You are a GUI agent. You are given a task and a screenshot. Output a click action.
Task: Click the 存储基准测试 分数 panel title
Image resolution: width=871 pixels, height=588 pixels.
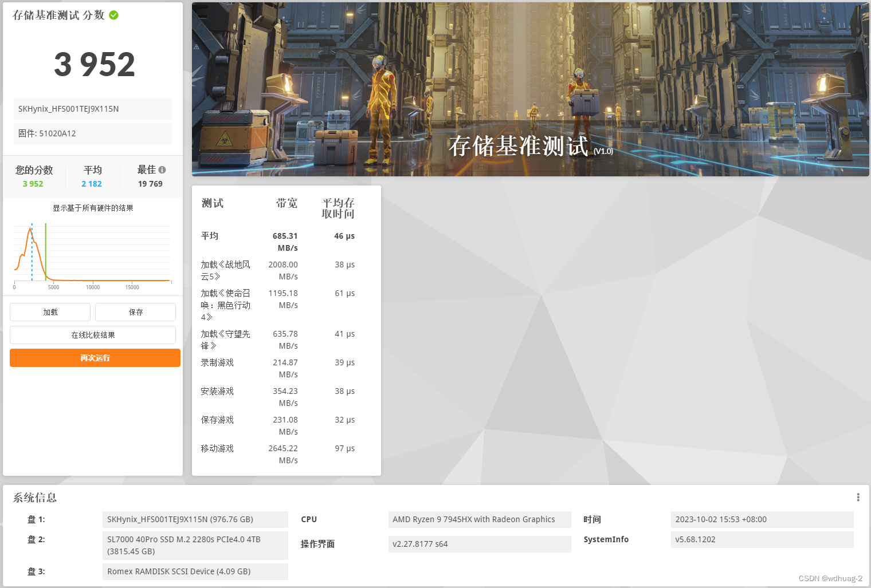click(x=58, y=15)
